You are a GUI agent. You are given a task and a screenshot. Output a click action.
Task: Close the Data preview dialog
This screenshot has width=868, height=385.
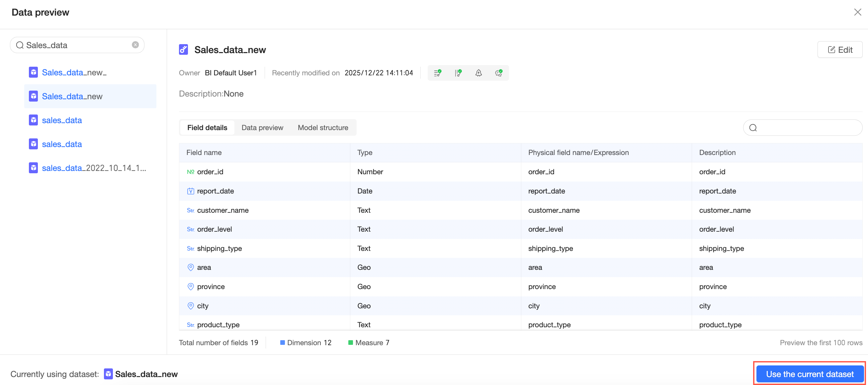tap(857, 12)
